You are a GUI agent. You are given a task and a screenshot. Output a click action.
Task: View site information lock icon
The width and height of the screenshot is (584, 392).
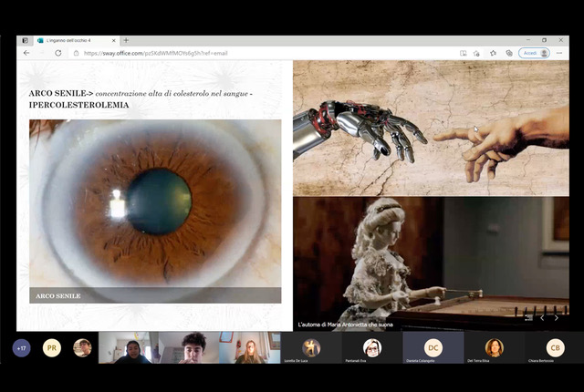pyautogui.click(x=76, y=53)
